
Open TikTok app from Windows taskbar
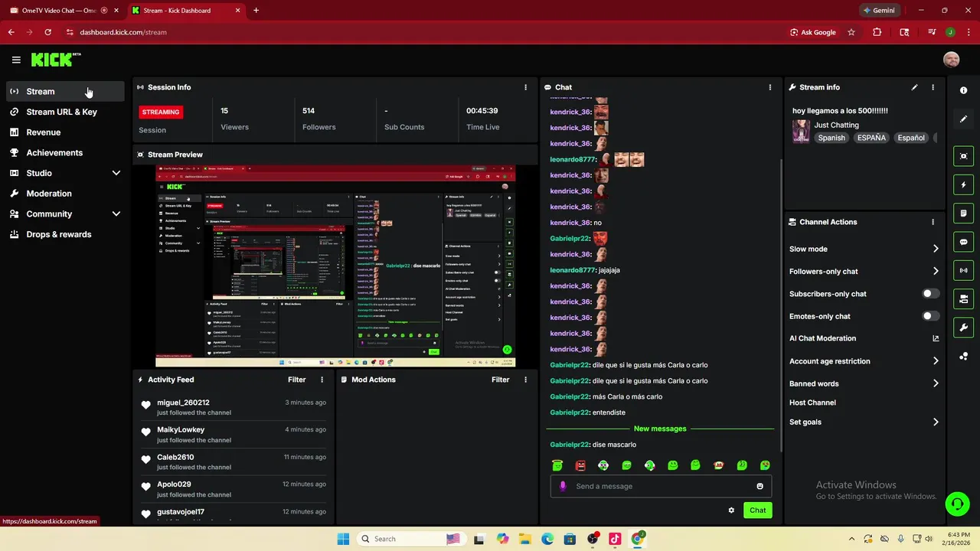click(615, 539)
